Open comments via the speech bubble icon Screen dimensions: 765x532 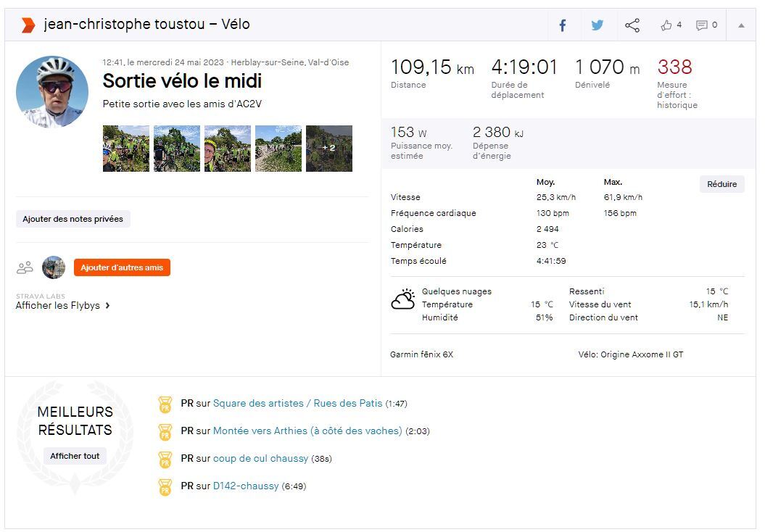point(701,25)
